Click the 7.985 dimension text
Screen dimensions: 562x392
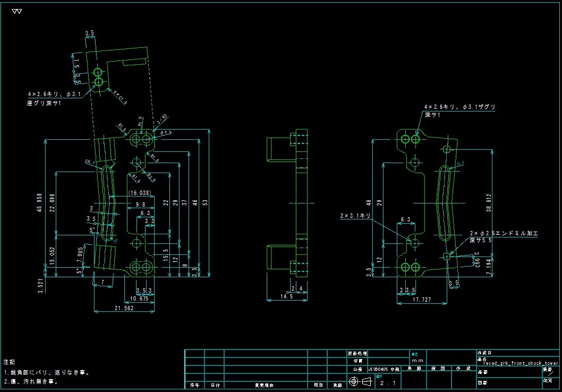click(80, 254)
